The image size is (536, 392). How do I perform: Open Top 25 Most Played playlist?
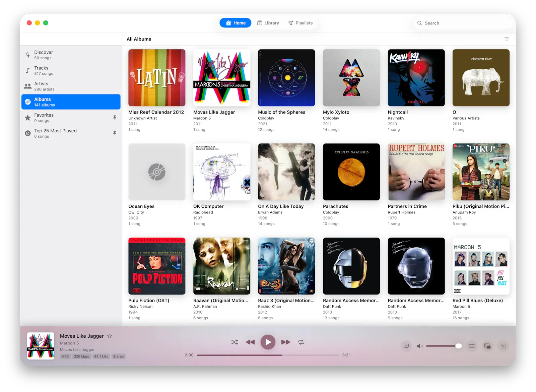[71, 133]
